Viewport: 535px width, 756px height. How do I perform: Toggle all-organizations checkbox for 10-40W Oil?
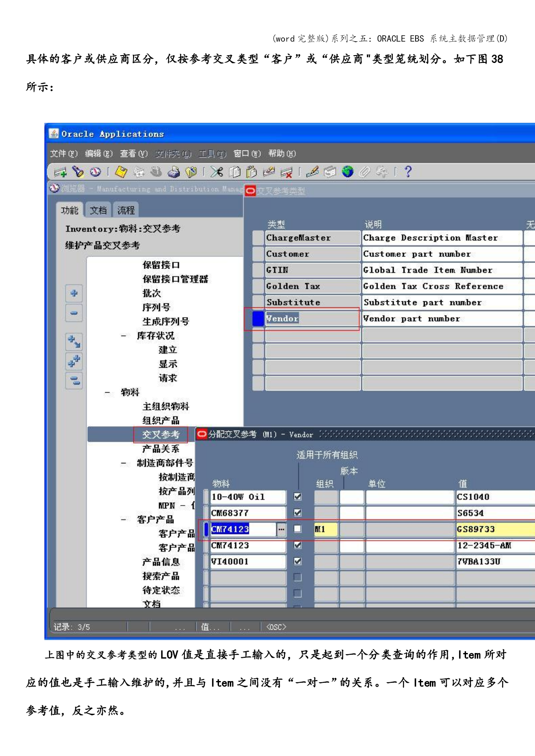(x=297, y=497)
